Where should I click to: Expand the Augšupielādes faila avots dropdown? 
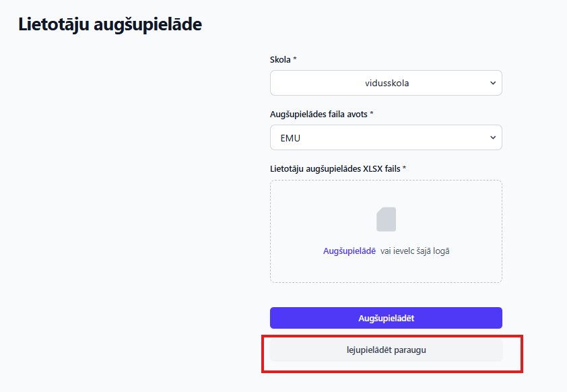pyautogui.click(x=386, y=138)
